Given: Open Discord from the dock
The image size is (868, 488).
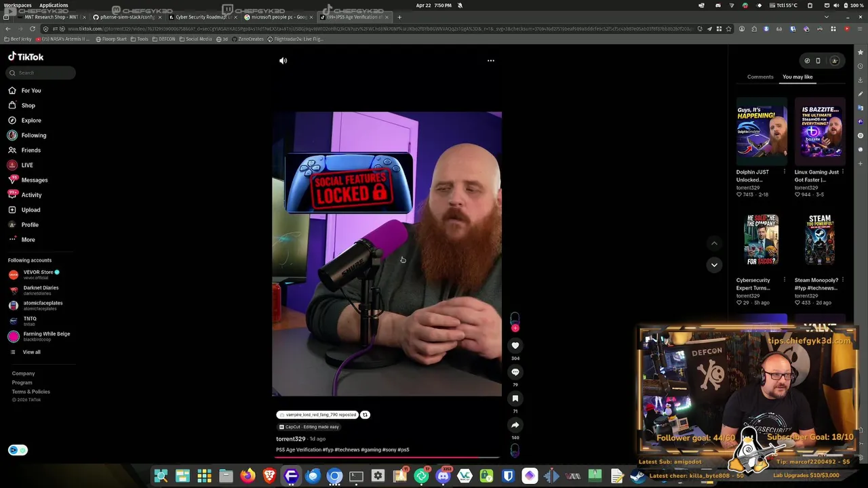Looking at the screenshot, I should click(443, 476).
